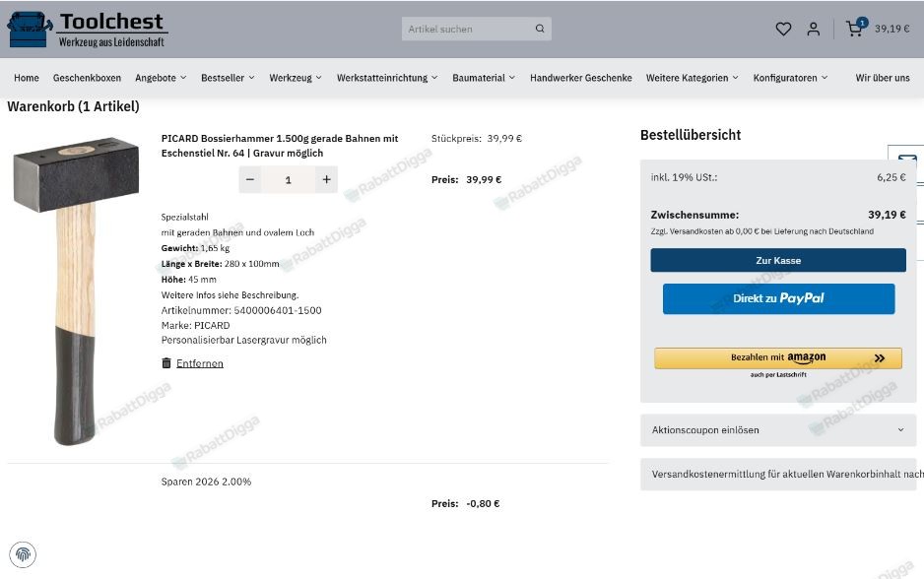Click the search magnifier icon
This screenshot has height=579, width=924.
tap(540, 29)
